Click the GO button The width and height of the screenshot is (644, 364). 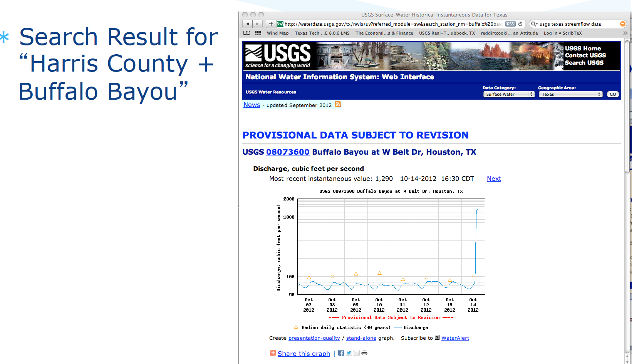(613, 94)
